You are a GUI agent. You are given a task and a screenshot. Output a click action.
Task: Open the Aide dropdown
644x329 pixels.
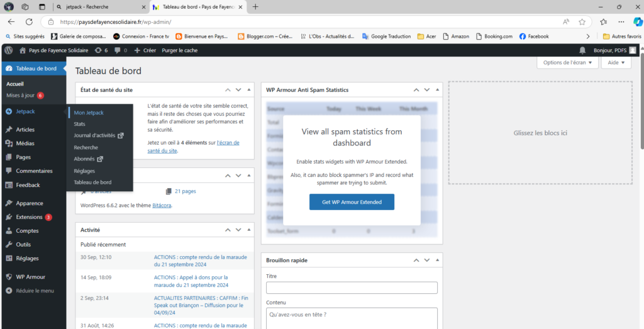coord(616,63)
